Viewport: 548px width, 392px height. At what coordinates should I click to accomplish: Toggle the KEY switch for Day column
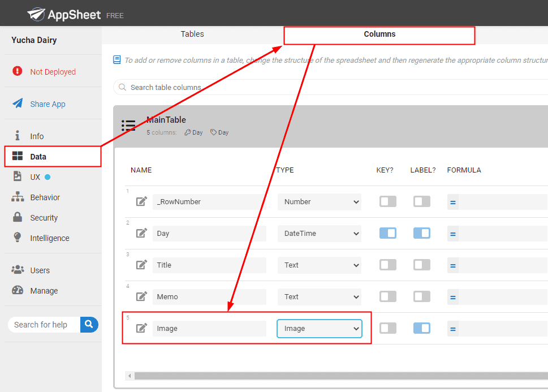(x=388, y=233)
